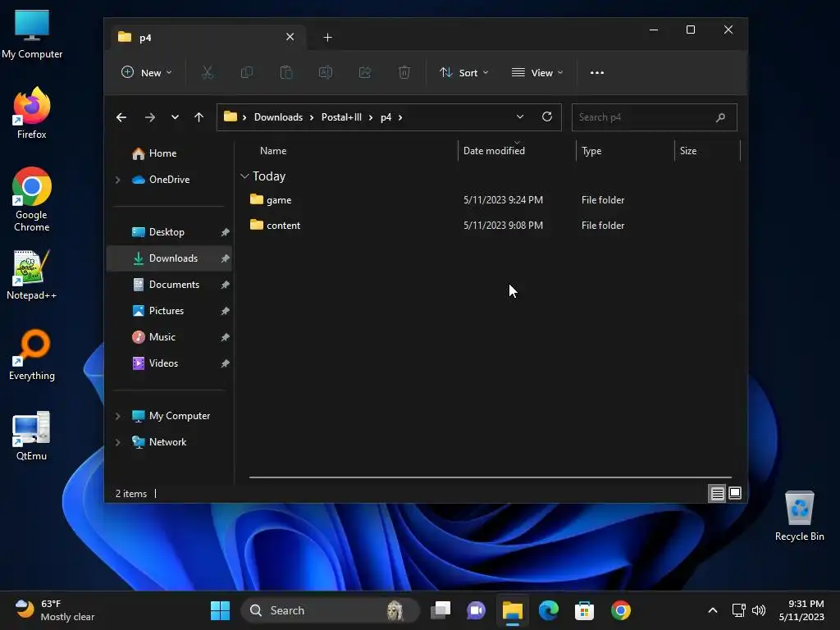Refresh the p4 folder view

(x=547, y=116)
